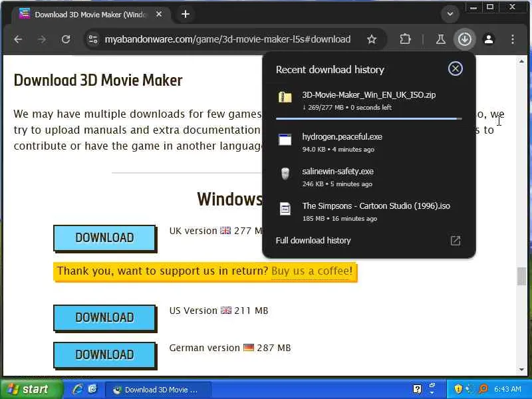
Task: Expand the tab search dropdown
Action: click(x=450, y=14)
